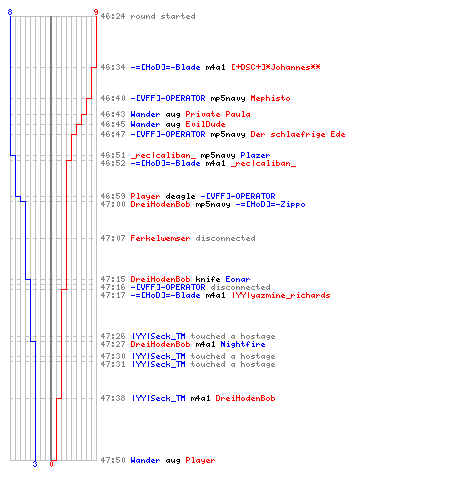This screenshot has height=500, width=450.
Task: Click |YY|yazmine_richards victim name
Action: point(281,295)
